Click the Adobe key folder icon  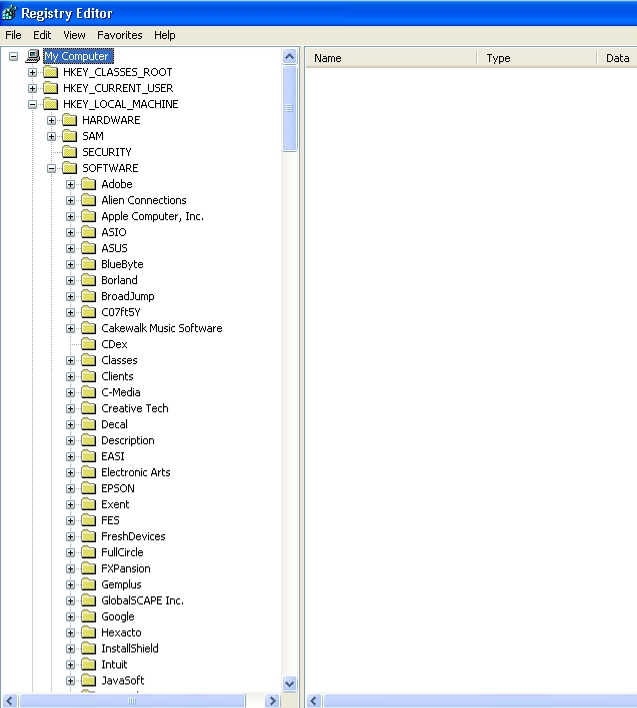point(88,184)
